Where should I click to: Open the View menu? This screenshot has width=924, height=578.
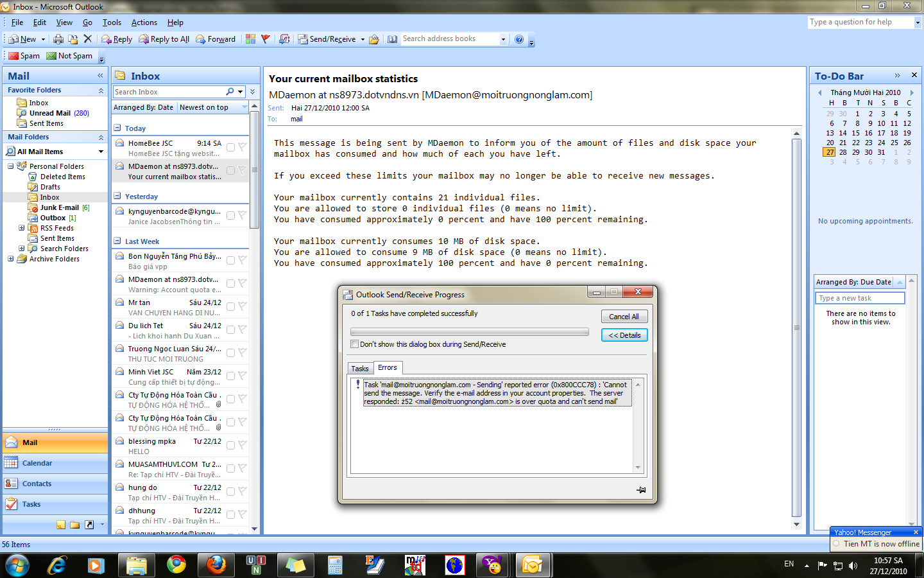64,22
